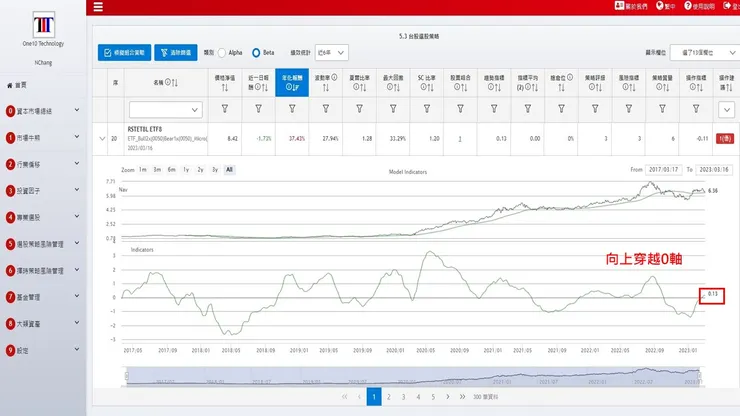Open sidebar menu item numbered 9
740x416 pixels.
[x=42, y=350]
